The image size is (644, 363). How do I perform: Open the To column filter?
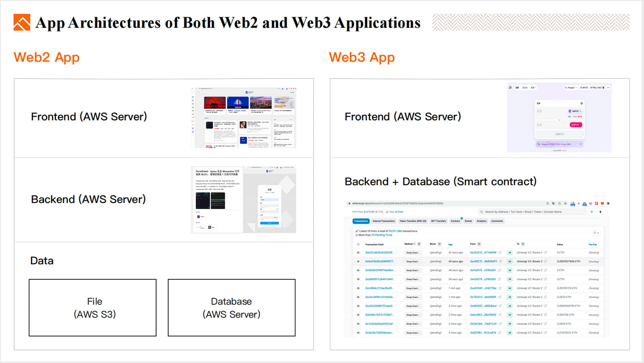pos(523,244)
